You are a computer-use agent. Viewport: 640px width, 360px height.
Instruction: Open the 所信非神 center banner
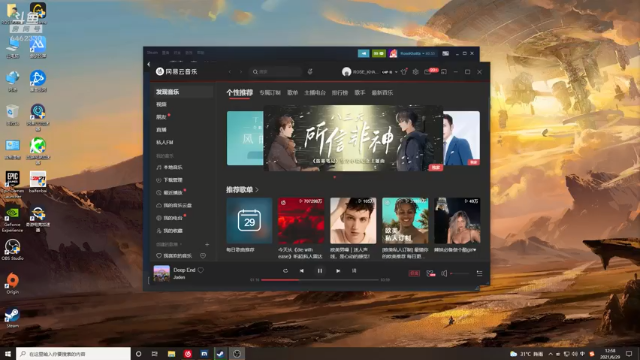353,138
